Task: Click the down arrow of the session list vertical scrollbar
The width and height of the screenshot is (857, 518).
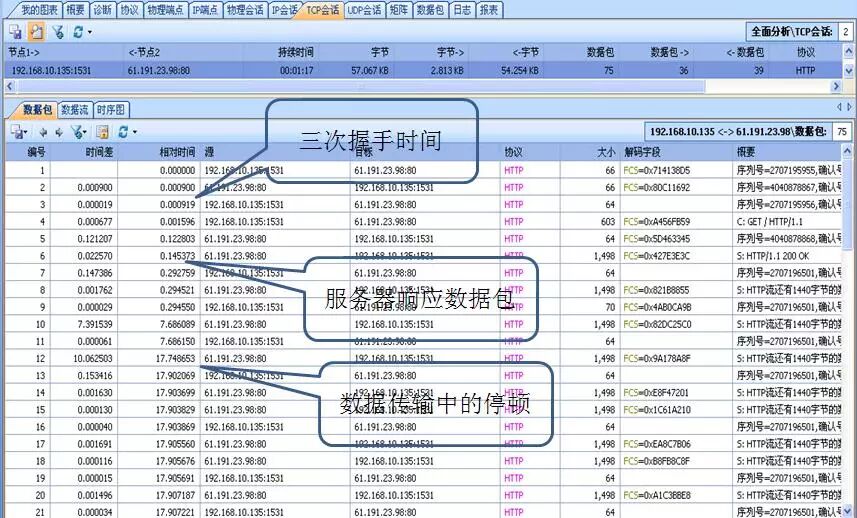Action: coord(848,70)
